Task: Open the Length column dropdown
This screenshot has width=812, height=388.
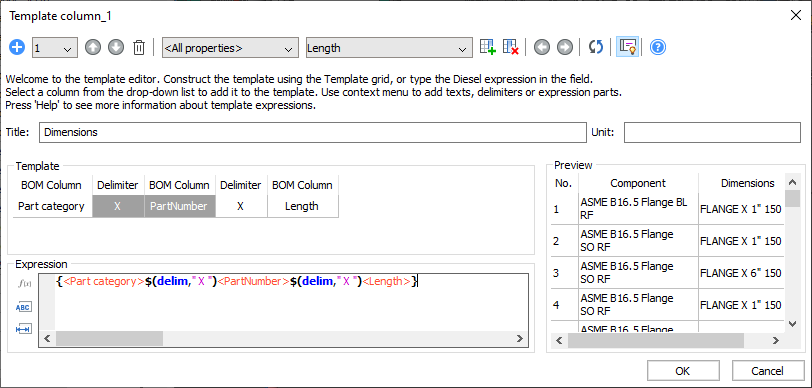Action: [x=389, y=48]
